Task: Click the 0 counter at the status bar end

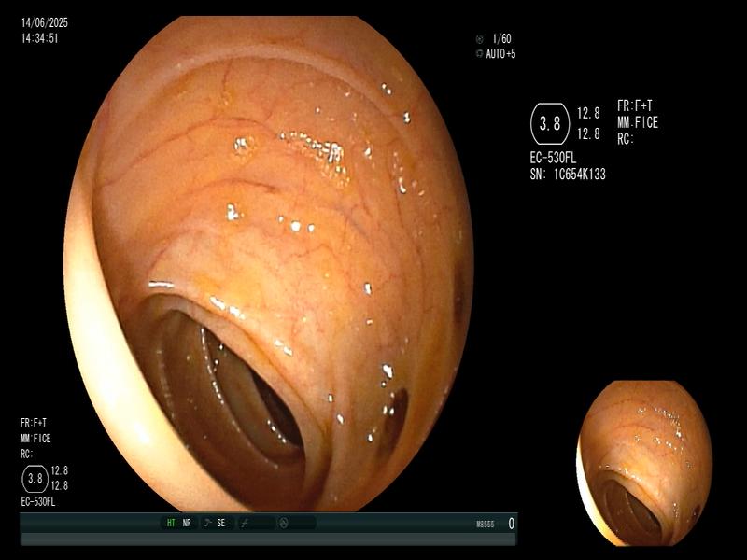Action: coord(511,524)
